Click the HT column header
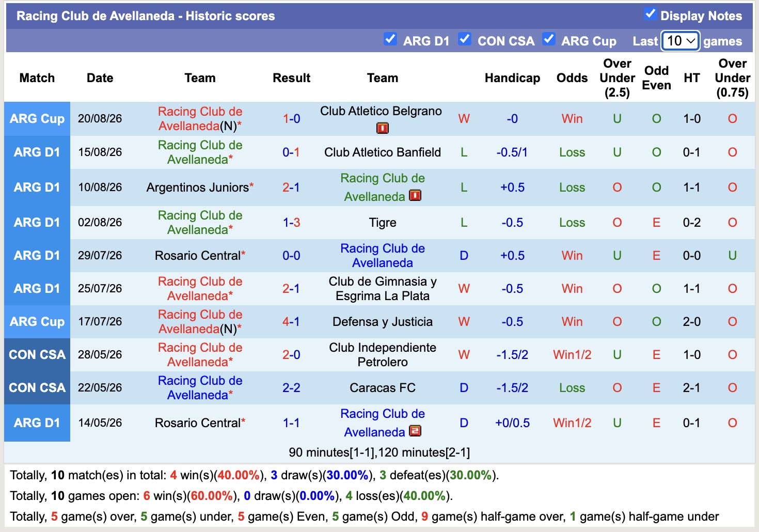The height and width of the screenshot is (532, 759). [x=691, y=78]
